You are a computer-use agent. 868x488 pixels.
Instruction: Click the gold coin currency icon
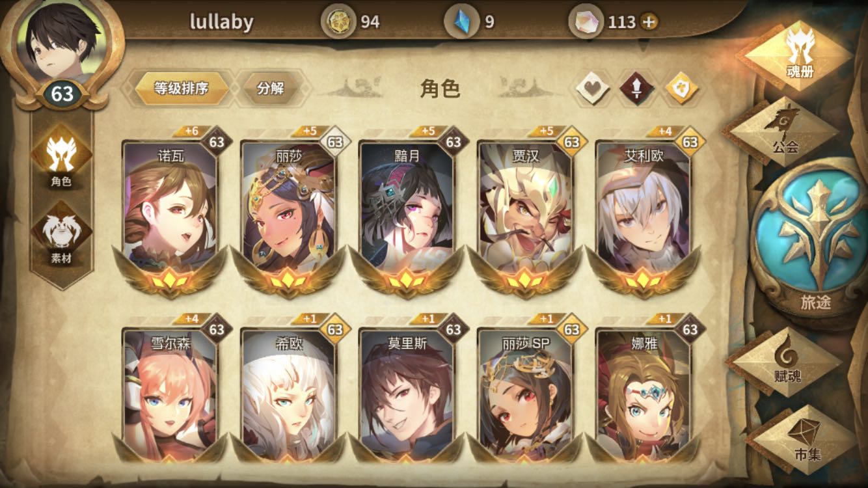click(x=338, y=21)
